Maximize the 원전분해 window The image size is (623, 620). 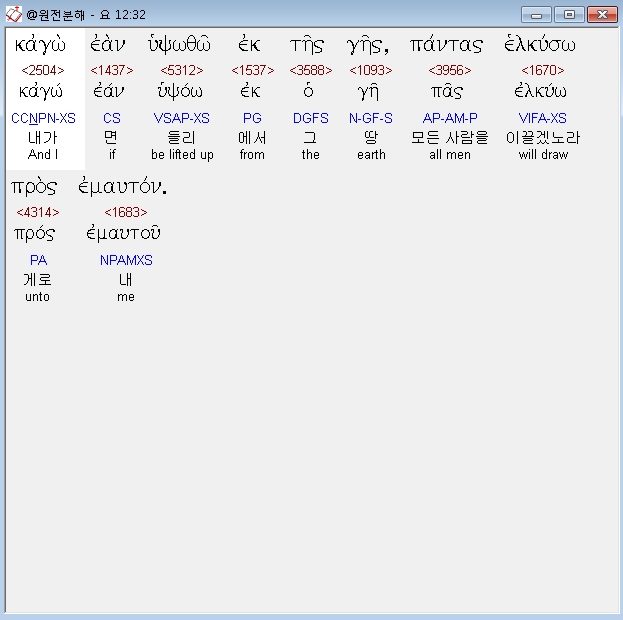(x=569, y=15)
